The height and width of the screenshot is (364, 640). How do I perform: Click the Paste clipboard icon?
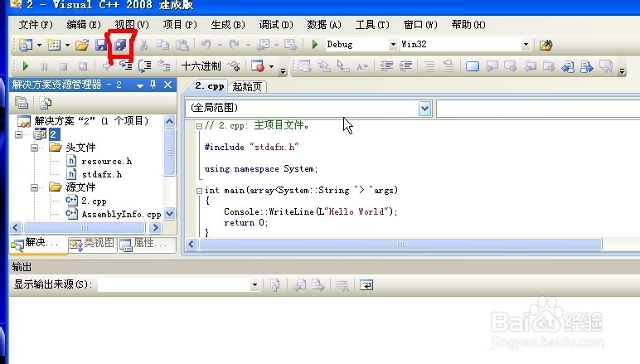click(x=182, y=45)
